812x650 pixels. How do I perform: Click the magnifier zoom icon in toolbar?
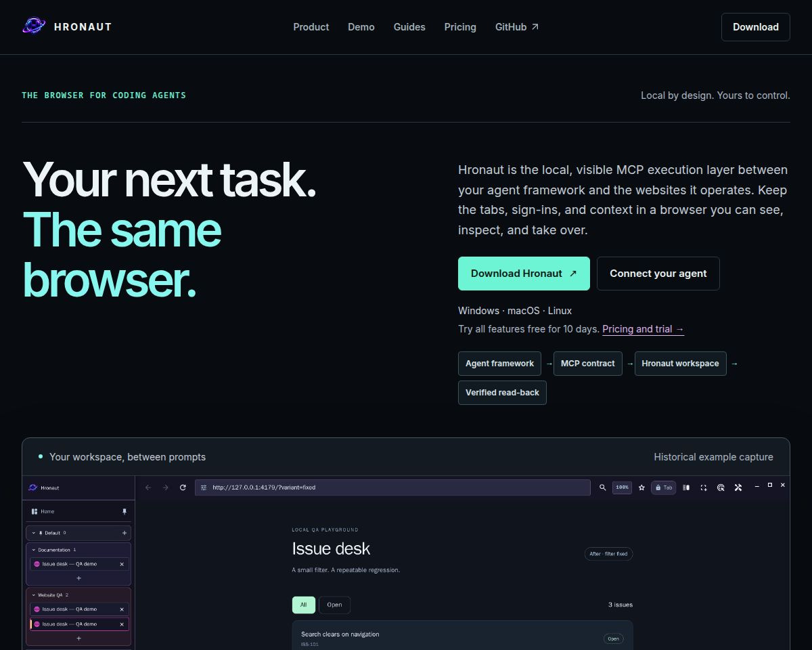(x=603, y=487)
